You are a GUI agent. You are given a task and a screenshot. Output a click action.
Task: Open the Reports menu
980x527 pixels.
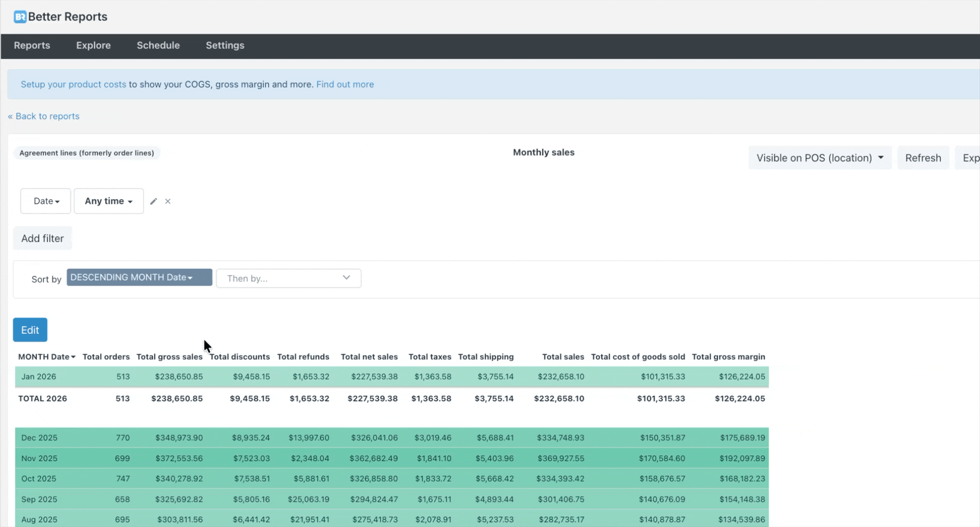[32, 45]
